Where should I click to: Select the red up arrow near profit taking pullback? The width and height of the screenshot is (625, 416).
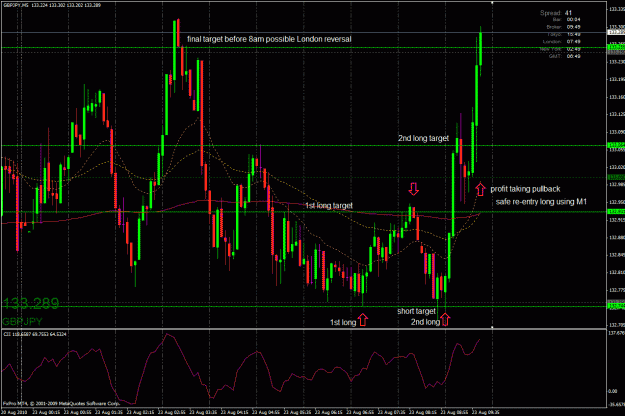point(480,189)
